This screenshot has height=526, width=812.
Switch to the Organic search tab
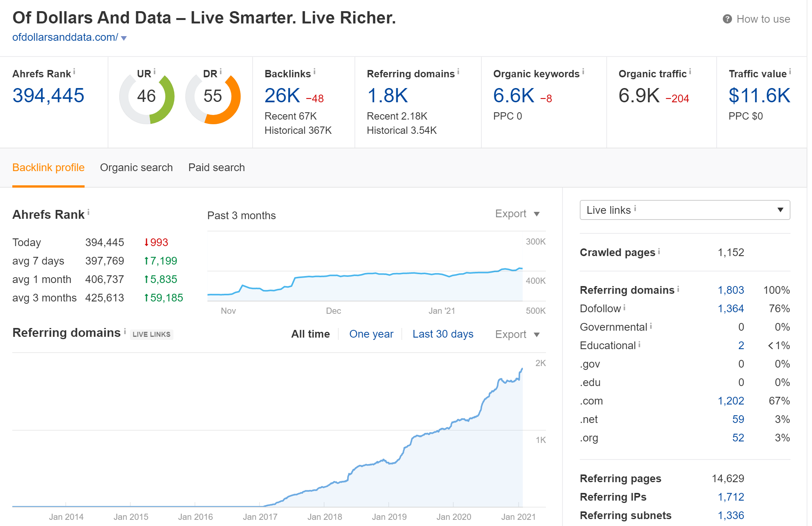(136, 168)
